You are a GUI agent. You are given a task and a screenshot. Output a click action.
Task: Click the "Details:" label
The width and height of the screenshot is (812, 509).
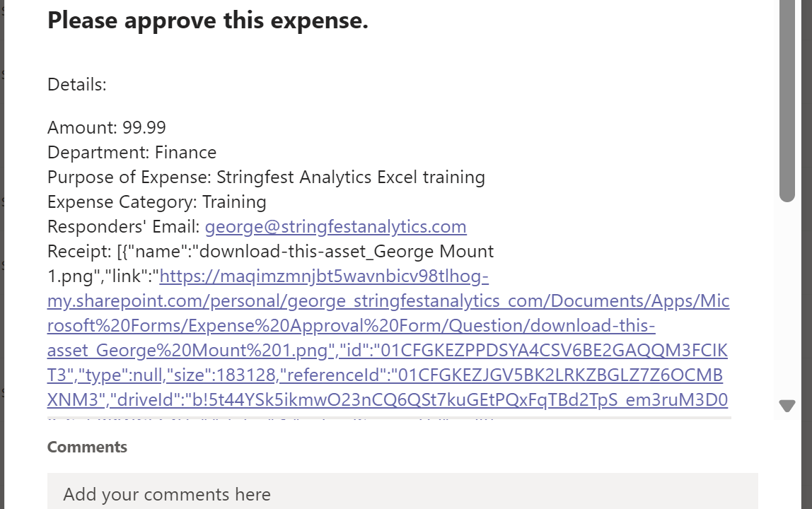pyautogui.click(x=76, y=85)
